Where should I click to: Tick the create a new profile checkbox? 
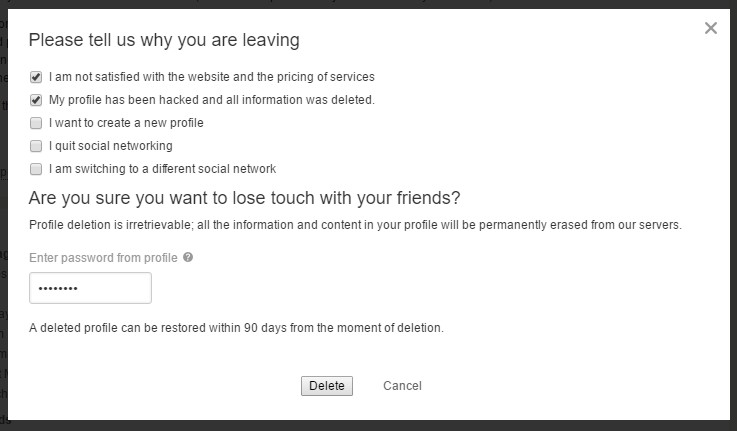(36, 123)
